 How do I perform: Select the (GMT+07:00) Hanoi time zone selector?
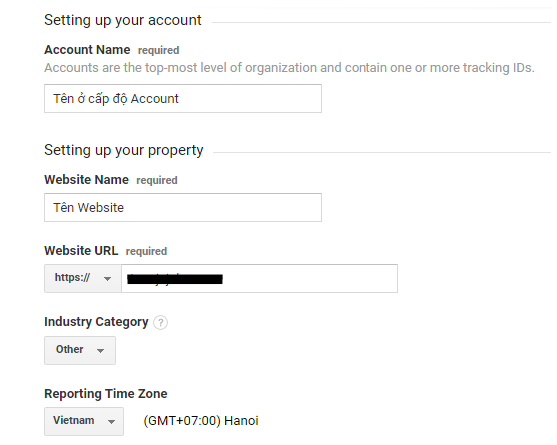[x=201, y=421]
